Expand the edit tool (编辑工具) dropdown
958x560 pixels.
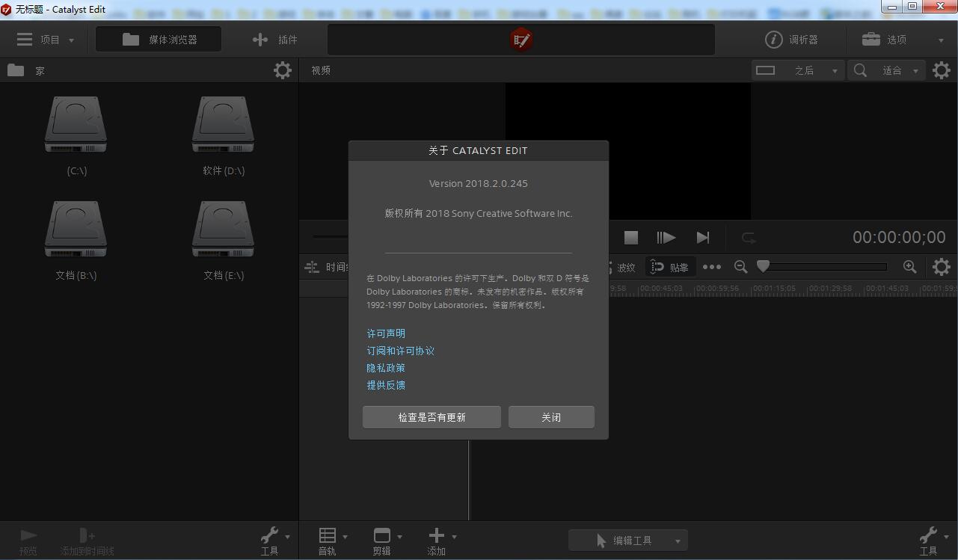(x=678, y=541)
